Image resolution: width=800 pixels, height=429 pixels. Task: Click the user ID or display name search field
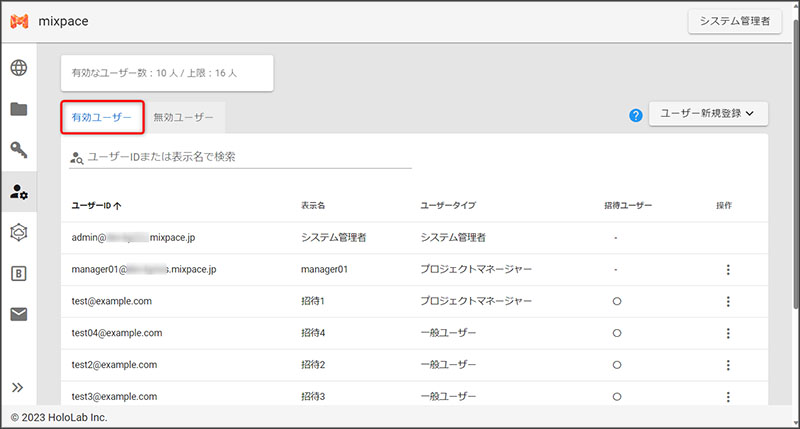(245, 157)
